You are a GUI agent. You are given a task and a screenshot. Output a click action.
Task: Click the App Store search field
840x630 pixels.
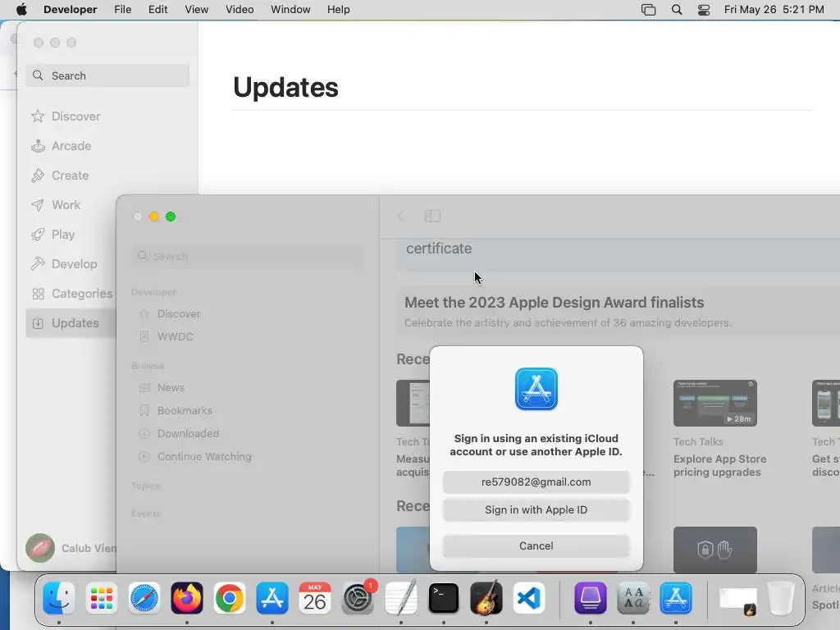(107, 75)
